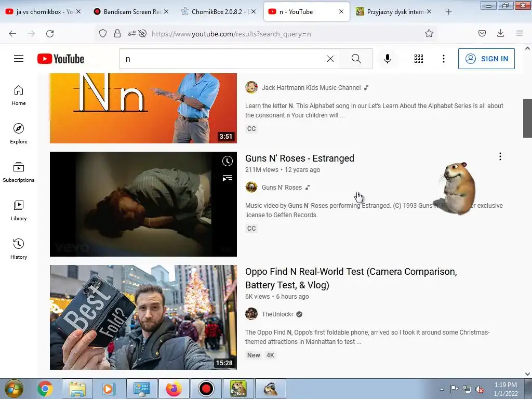Show site security padlock info

click(117, 34)
